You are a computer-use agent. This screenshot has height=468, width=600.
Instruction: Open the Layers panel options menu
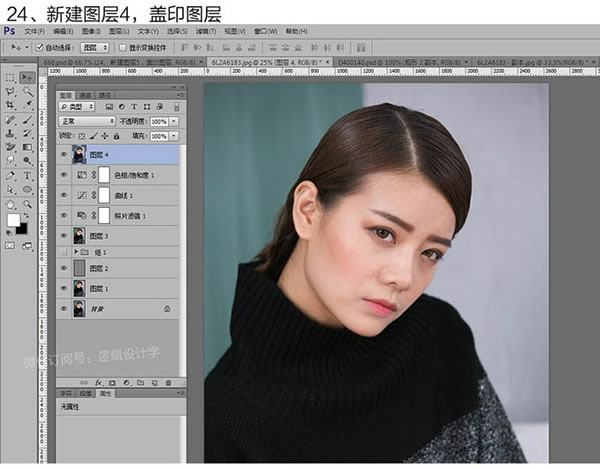click(179, 95)
